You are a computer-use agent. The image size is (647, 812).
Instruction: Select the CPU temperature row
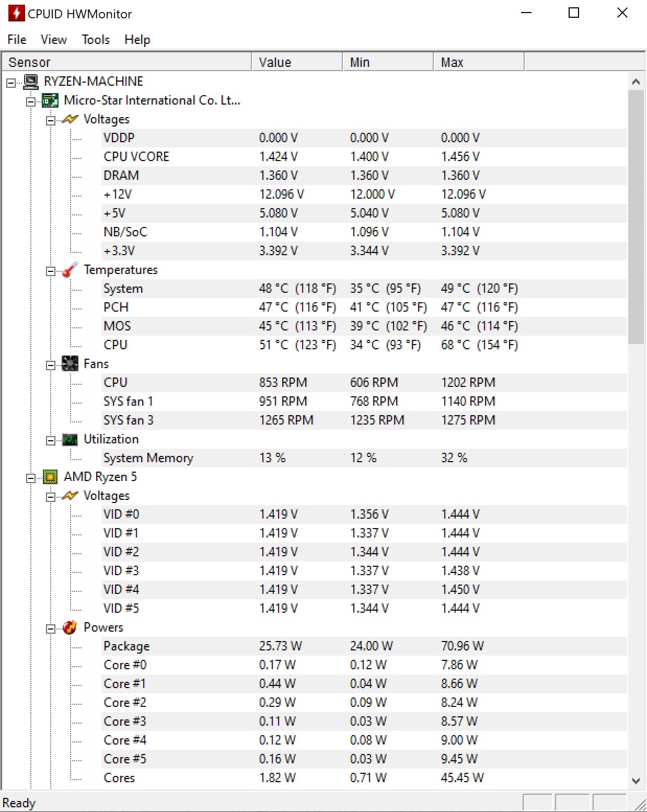(365, 345)
